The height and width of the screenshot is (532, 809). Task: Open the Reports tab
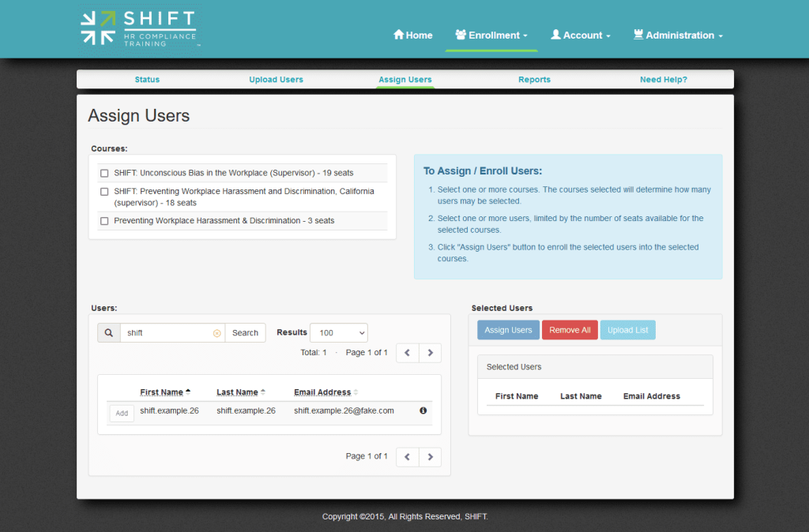[x=534, y=80]
